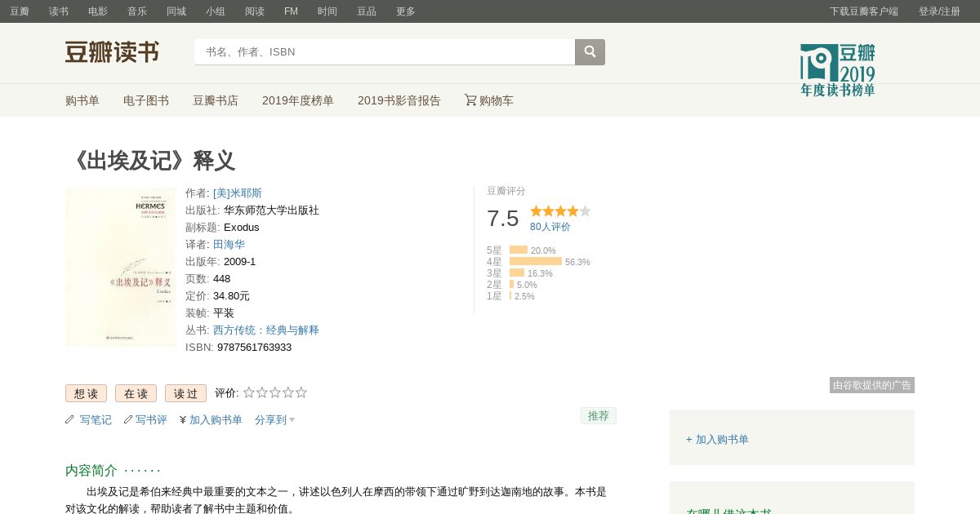Click the pencil icon for 写书评
Screen dimensions: 980x514
[128, 419]
